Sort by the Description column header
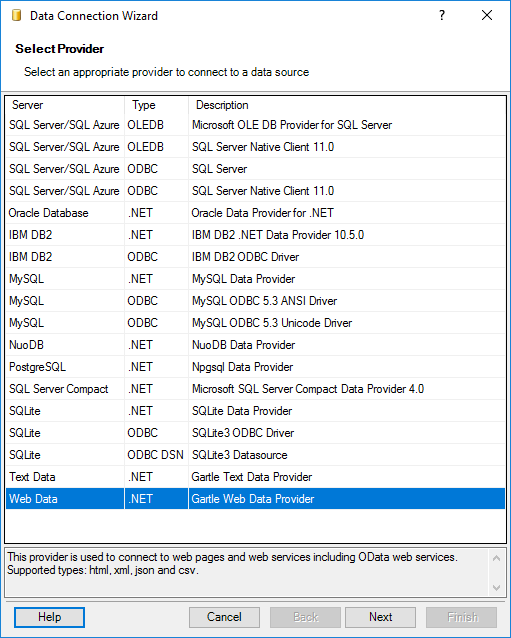511x638 pixels. tap(347, 105)
